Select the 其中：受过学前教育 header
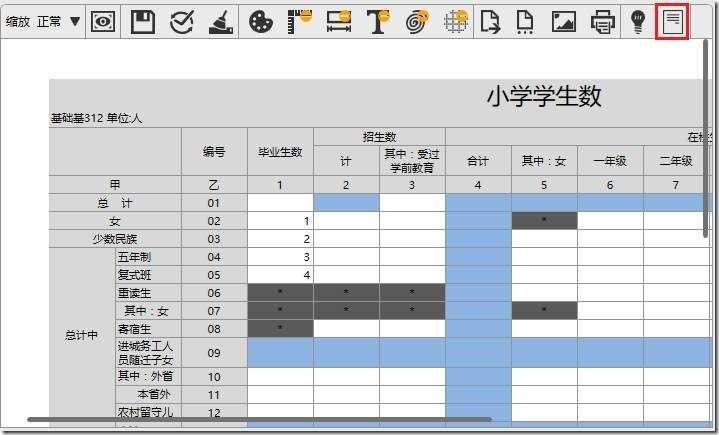 coord(412,161)
